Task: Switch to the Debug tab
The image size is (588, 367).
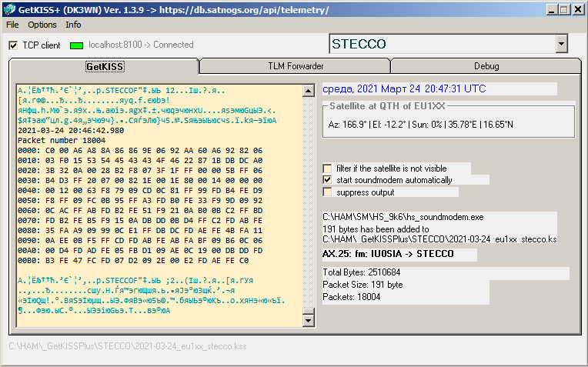Action: point(486,66)
